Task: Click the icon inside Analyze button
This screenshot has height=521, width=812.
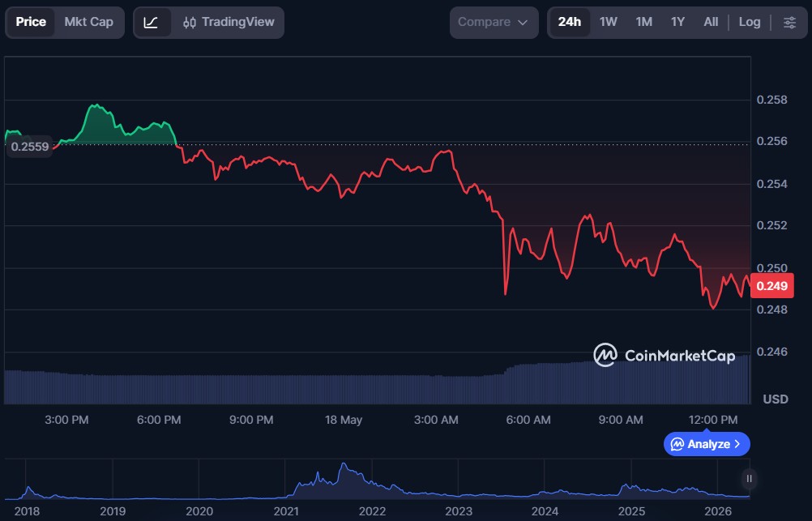Action: (677, 444)
